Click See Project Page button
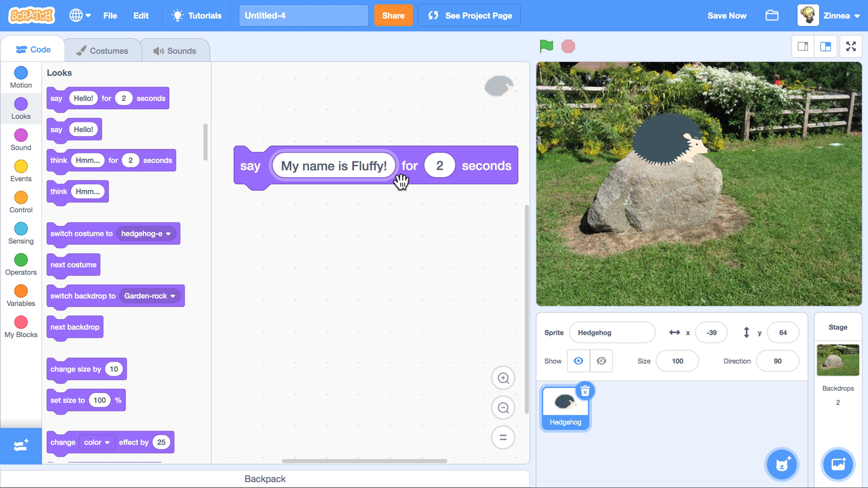This screenshot has width=868, height=488. [469, 16]
